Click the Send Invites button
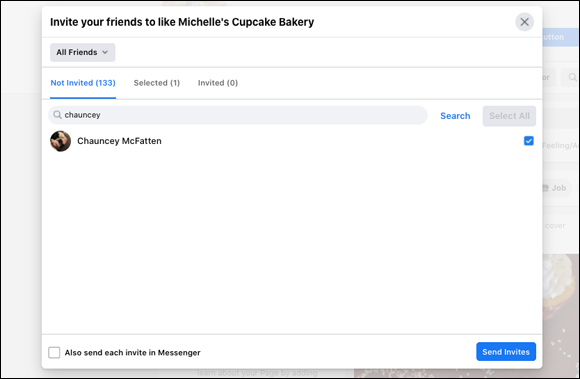Viewport: 580px width, 379px height. click(506, 352)
